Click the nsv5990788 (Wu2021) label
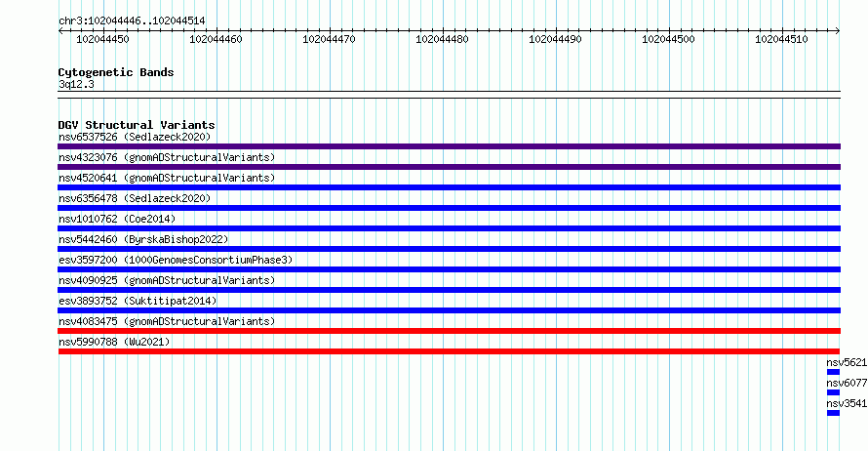Image resolution: width=868 pixels, height=451 pixels. click(114, 342)
